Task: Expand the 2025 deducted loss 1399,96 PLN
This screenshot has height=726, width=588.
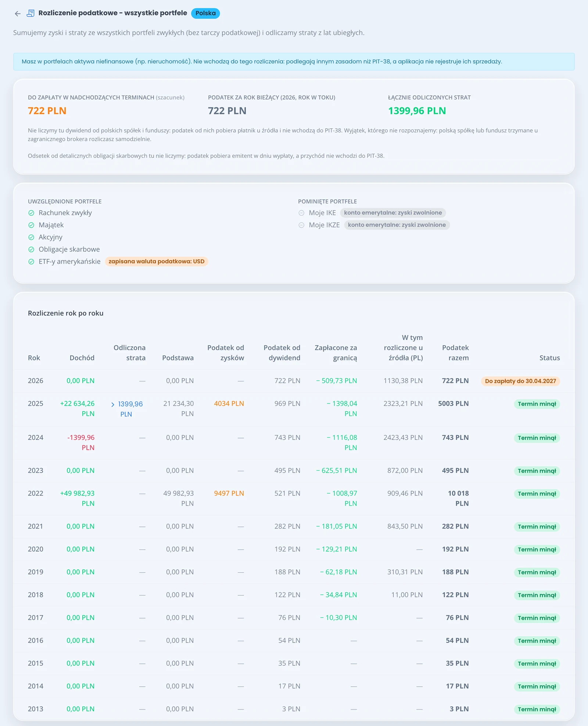Action: (127, 409)
